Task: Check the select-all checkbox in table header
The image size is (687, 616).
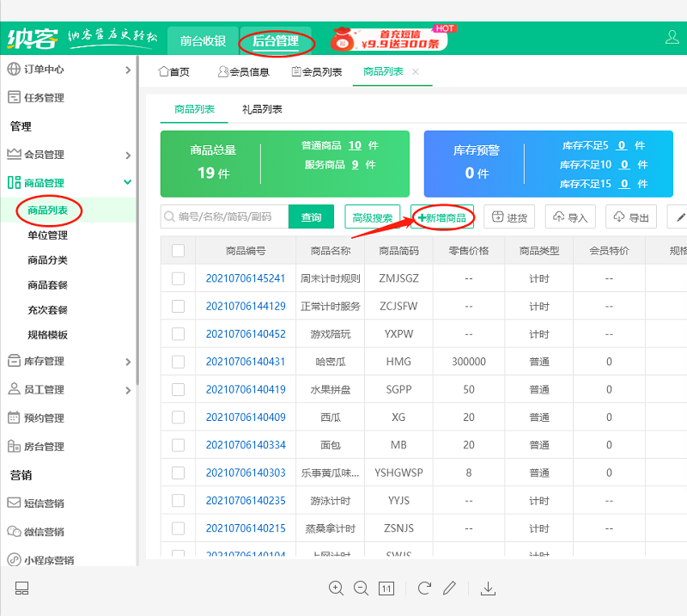Action: click(178, 251)
